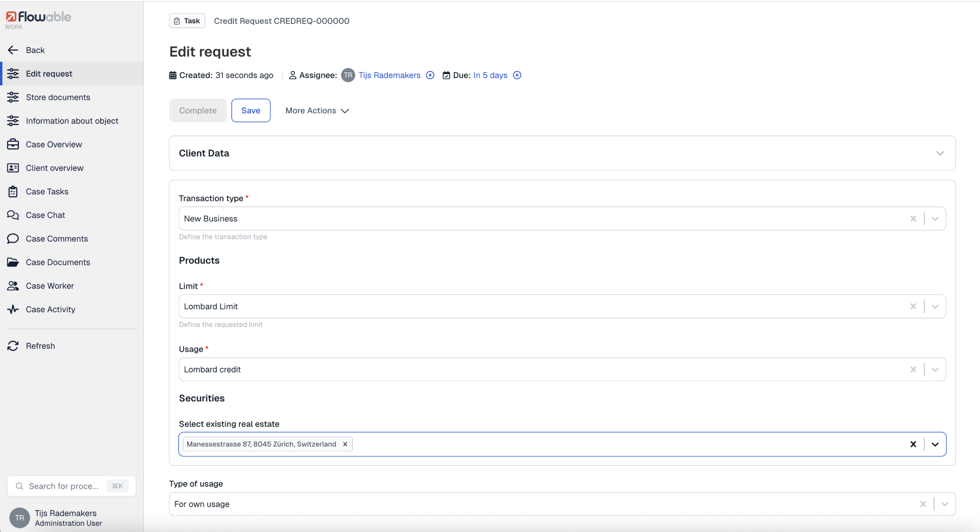
Task: Open the Case Overview page
Action: coord(72,144)
